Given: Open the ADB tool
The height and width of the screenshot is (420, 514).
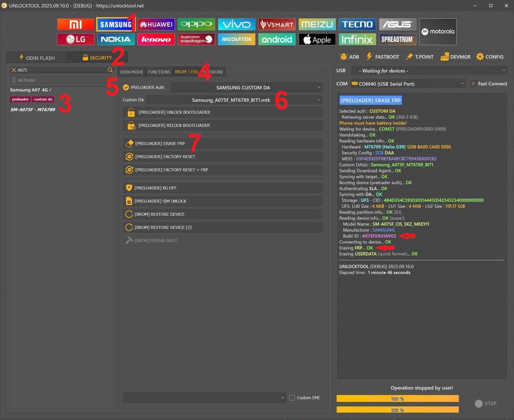Looking at the screenshot, I should click(x=349, y=57).
